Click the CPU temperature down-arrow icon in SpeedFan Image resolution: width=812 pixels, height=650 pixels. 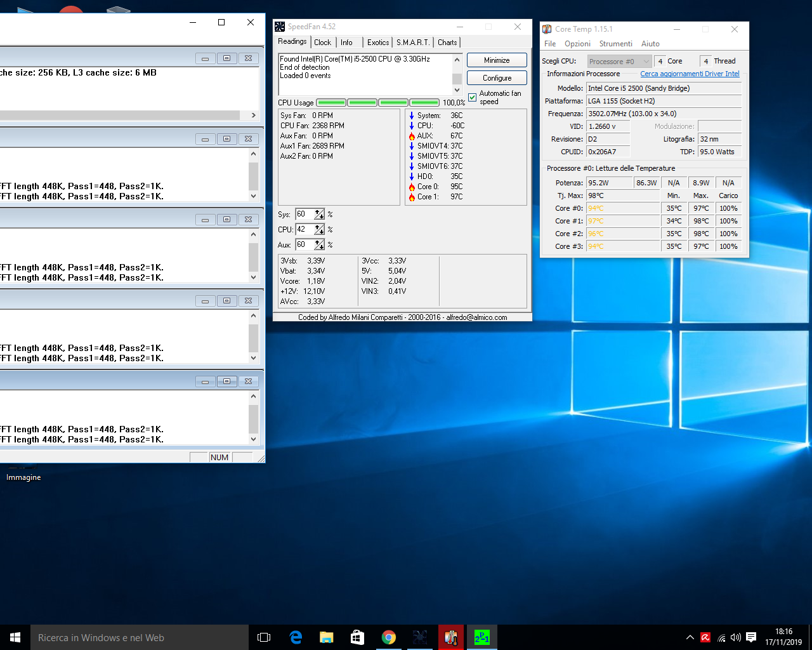(x=412, y=126)
